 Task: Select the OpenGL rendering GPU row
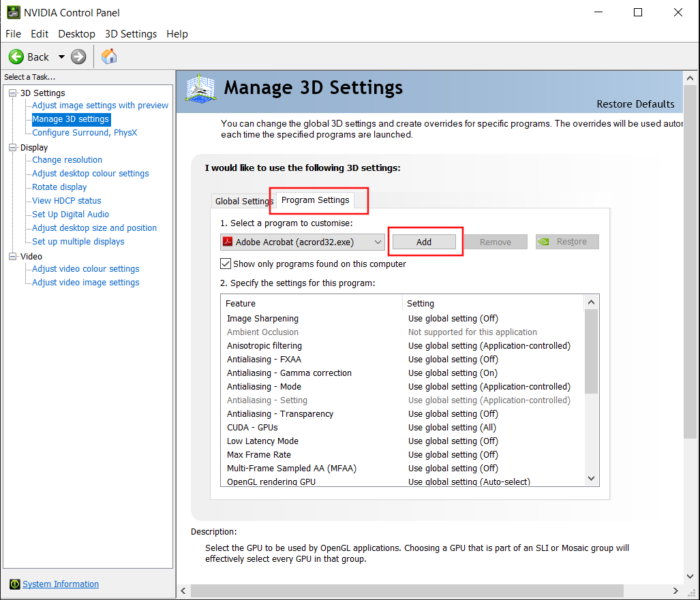click(402, 481)
